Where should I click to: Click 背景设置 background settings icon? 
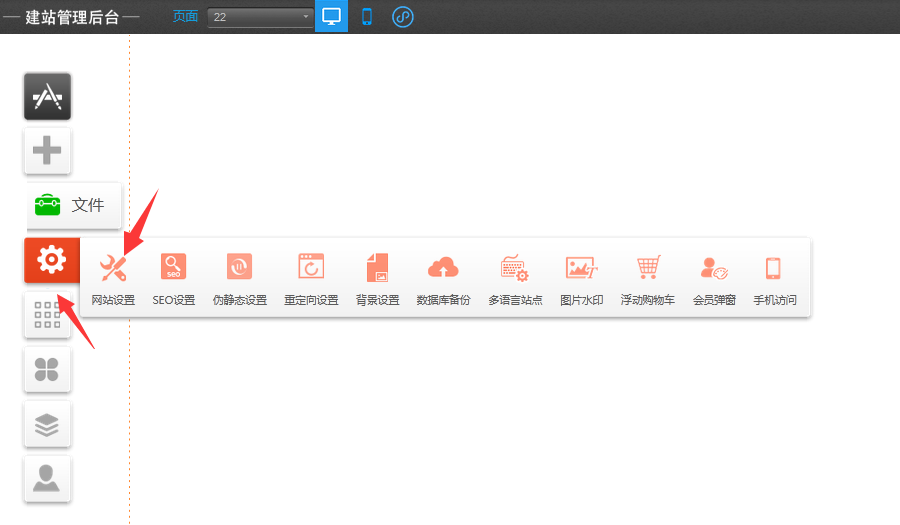tap(377, 277)
